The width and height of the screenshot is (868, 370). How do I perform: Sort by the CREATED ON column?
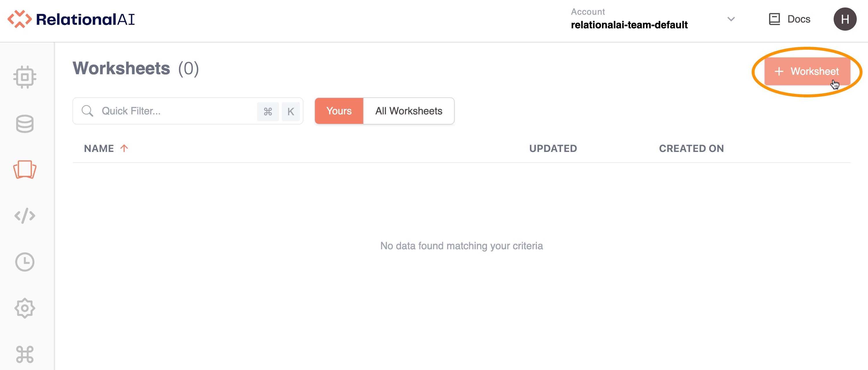click(691, 148)
